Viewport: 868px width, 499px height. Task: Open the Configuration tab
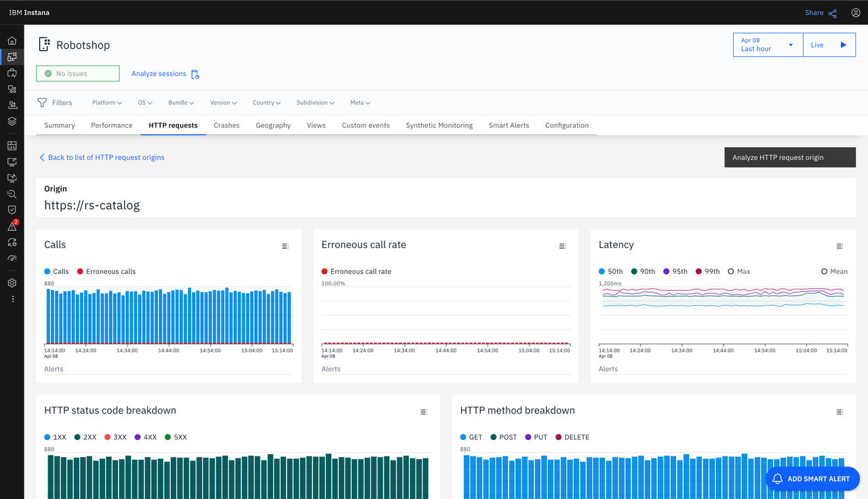point(567,125)
